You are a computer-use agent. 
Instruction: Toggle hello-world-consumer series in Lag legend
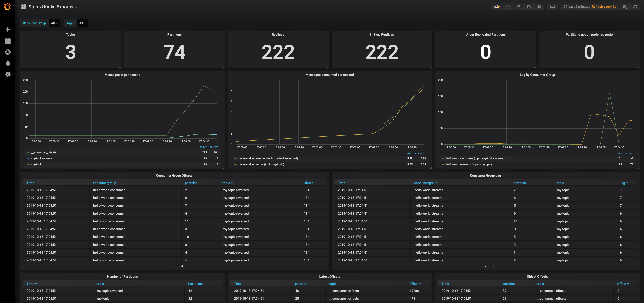pos(476,158)
